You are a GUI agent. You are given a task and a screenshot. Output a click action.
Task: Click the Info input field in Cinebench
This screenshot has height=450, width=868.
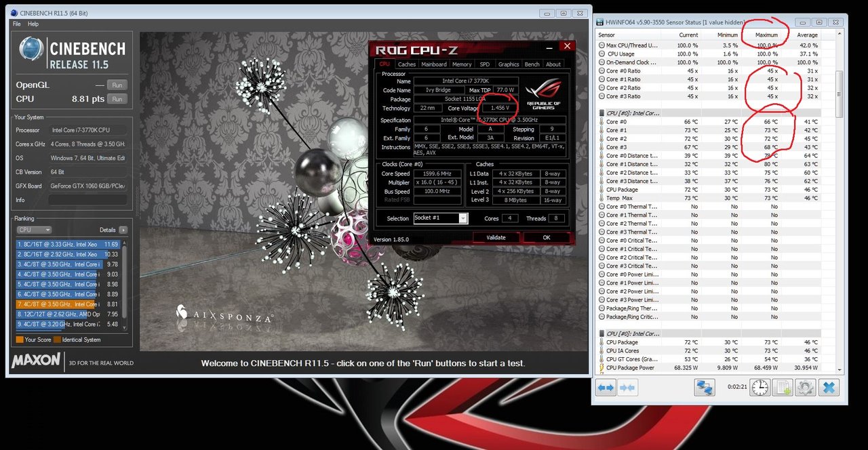[89, 200]
